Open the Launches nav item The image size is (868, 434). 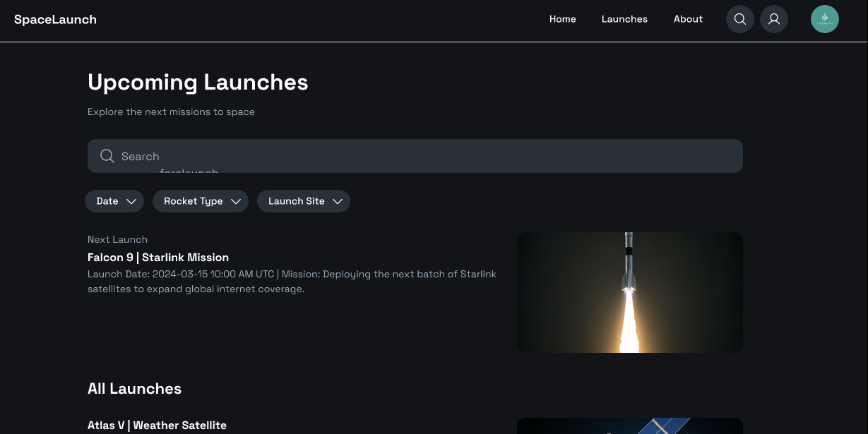click(x=624, y=19)
